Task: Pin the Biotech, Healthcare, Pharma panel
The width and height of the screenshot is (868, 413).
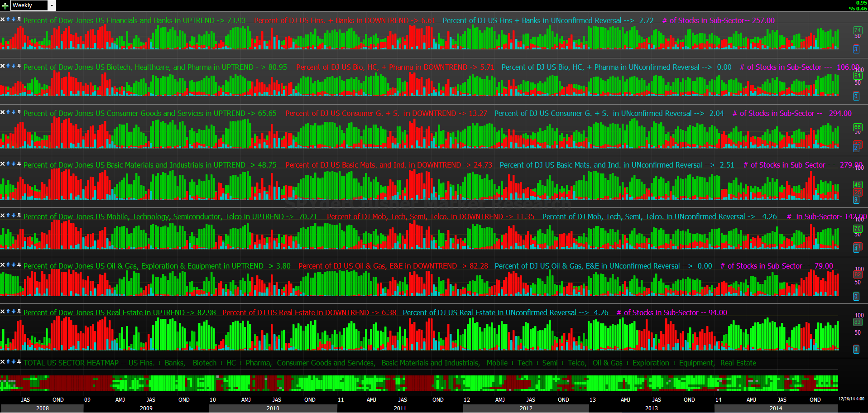Action: tap(19, 66)
